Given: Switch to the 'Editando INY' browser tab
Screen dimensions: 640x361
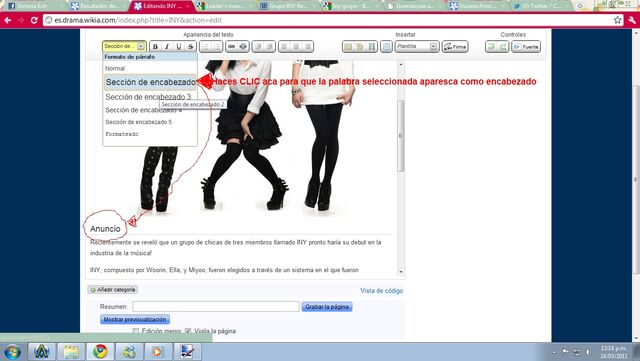Looking at the screenshot, I should [162, 6].
